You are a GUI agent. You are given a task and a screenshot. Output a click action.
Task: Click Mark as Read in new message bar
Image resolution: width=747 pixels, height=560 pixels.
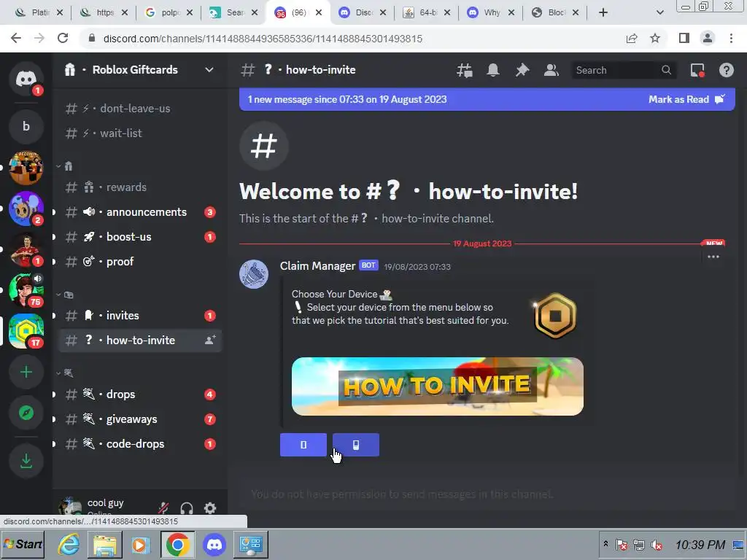[x=686, y=99]
